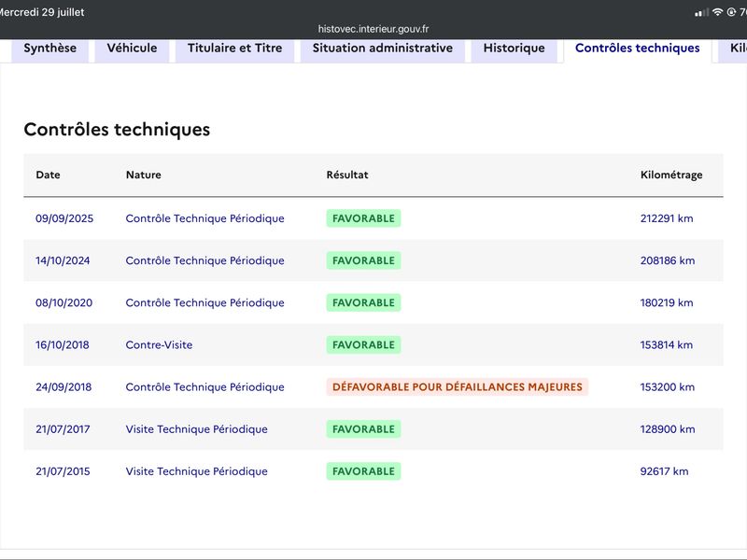Click the 212291 km mileage value
Screen dimensions: 747x560
[667, 218]
